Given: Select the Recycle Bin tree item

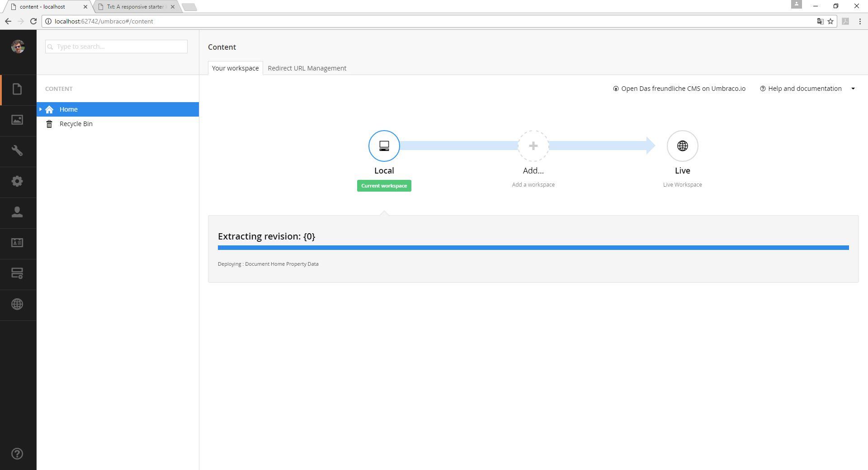Looking at the screenshot, I should 76,124.
